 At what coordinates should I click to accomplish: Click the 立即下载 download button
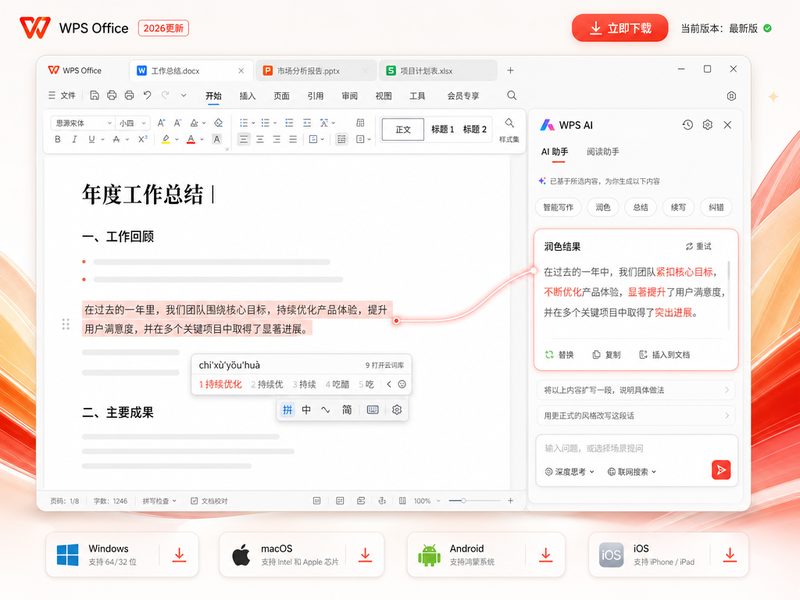(x=620, y=28)
